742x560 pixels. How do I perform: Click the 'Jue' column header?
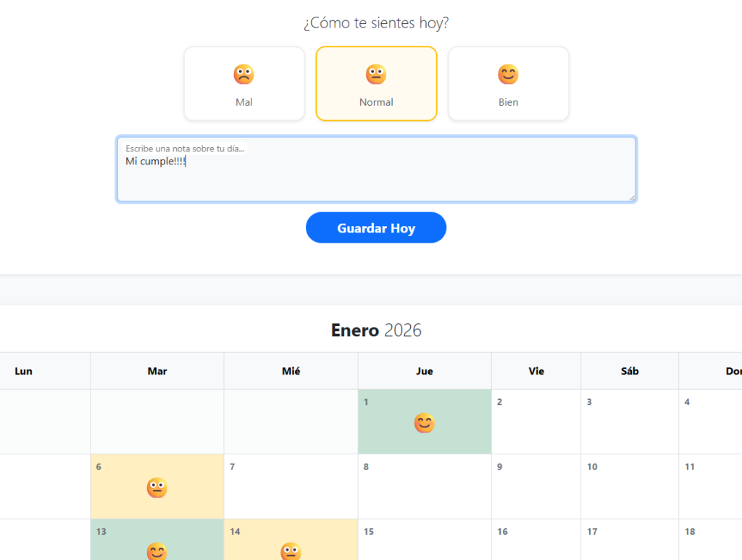[x=425, y=371]
